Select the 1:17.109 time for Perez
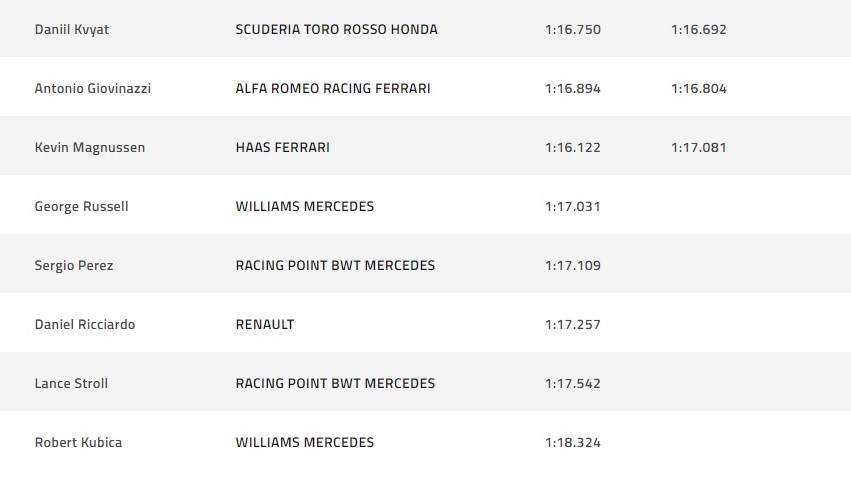Viewport: 851px width, 479px height. (573, 265)
